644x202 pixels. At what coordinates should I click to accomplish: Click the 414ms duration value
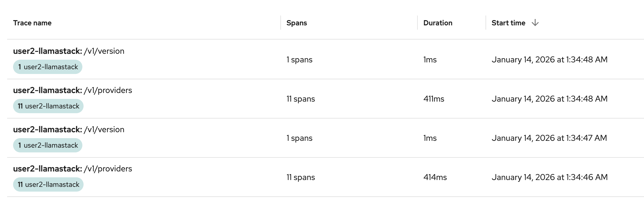point(435,177)
